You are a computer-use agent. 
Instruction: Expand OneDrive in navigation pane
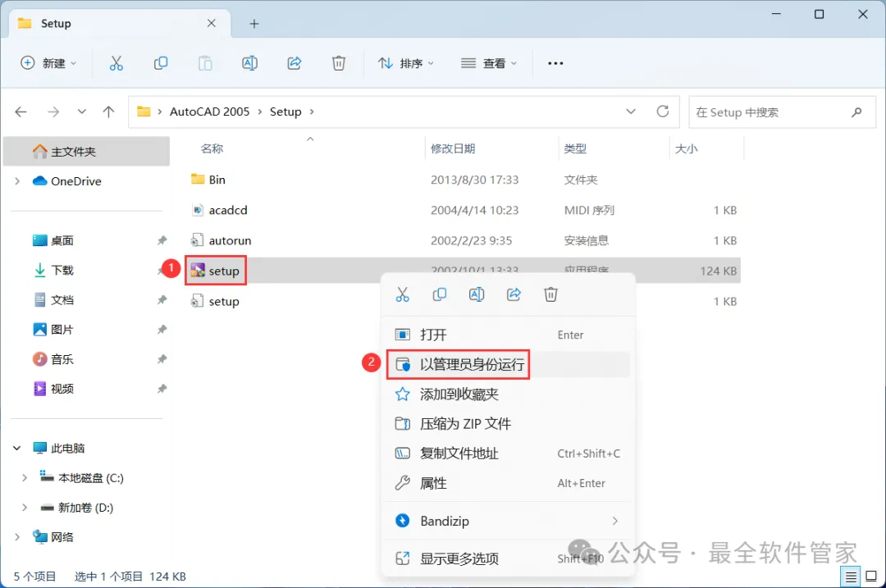point(17,181)
